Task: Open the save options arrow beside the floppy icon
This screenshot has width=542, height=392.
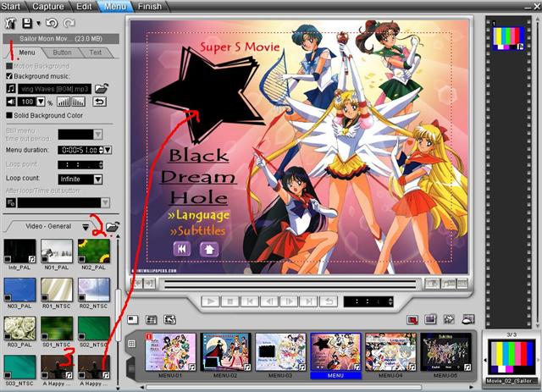Action: click(38, 24)
